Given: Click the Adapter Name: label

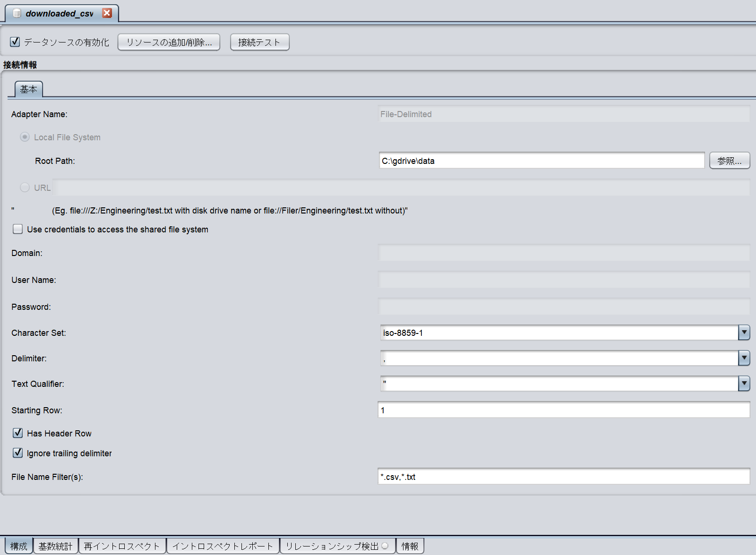Looking at the screenshot, I should click(x=39, y=114).
